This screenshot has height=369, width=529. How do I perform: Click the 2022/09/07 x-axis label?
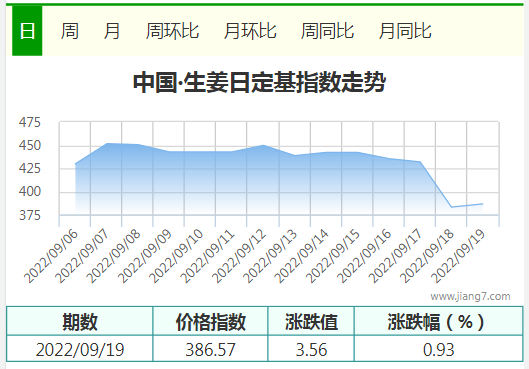83,256
